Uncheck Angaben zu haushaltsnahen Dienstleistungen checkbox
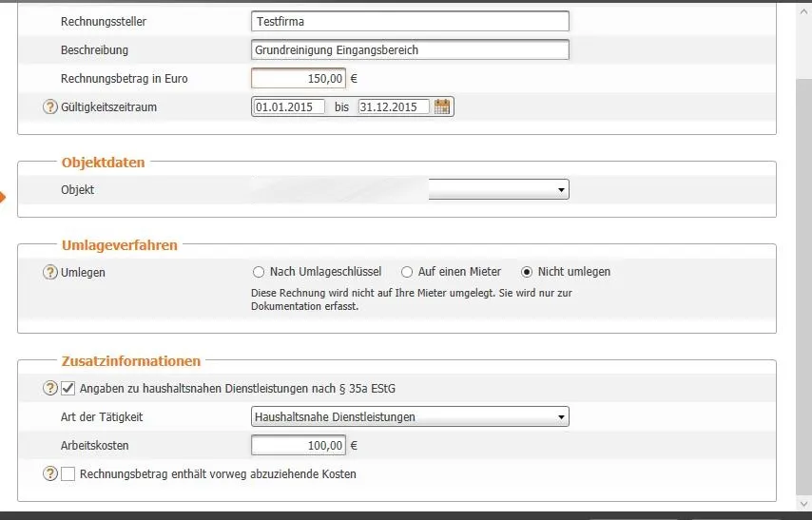The image size is (812, 520). coord(68,388)
